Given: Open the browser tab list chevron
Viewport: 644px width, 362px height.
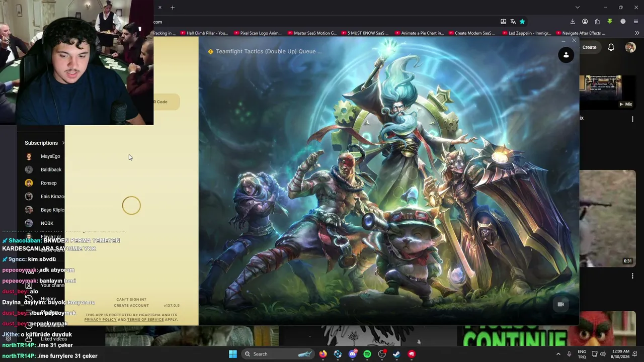Looking at the screenshot, I should [578, 8].
